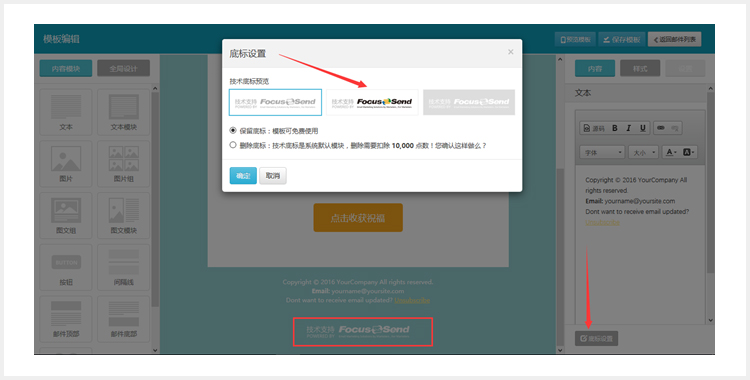Toggle underline formatting in text editor
Image resolution: width=750 pixels, height=380 pixels.
642,128
